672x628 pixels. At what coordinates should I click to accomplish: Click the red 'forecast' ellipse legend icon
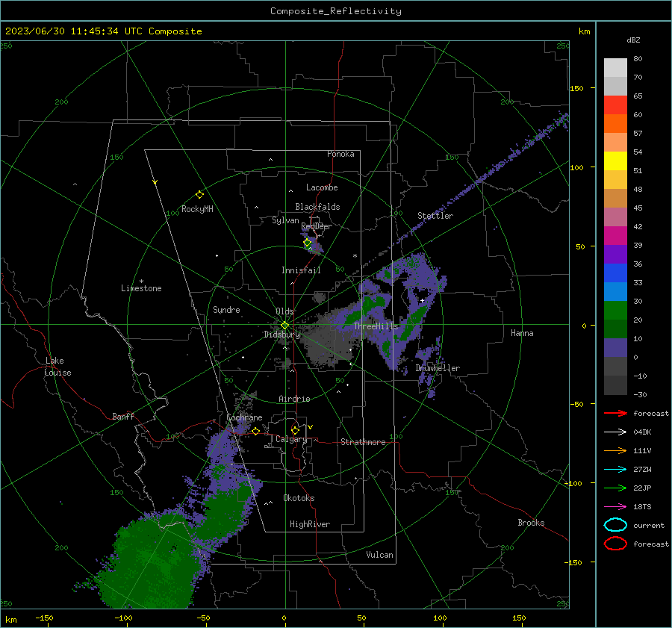[615, 544]
